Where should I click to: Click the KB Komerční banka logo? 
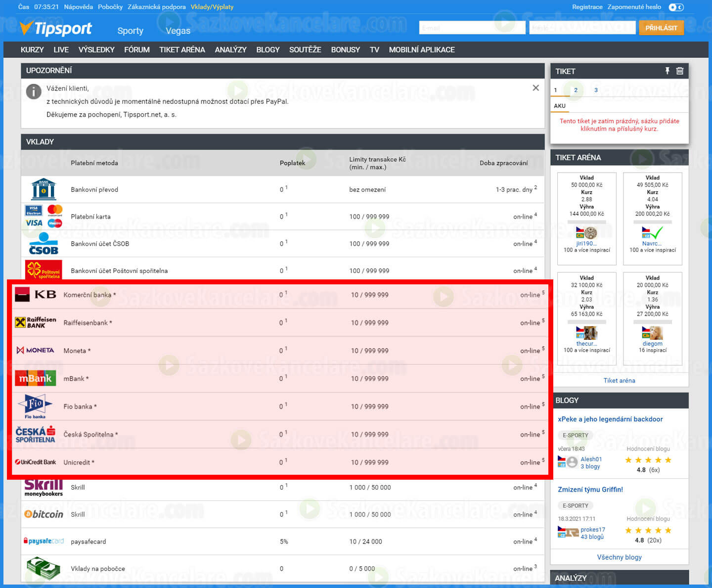tap(36, 294)
